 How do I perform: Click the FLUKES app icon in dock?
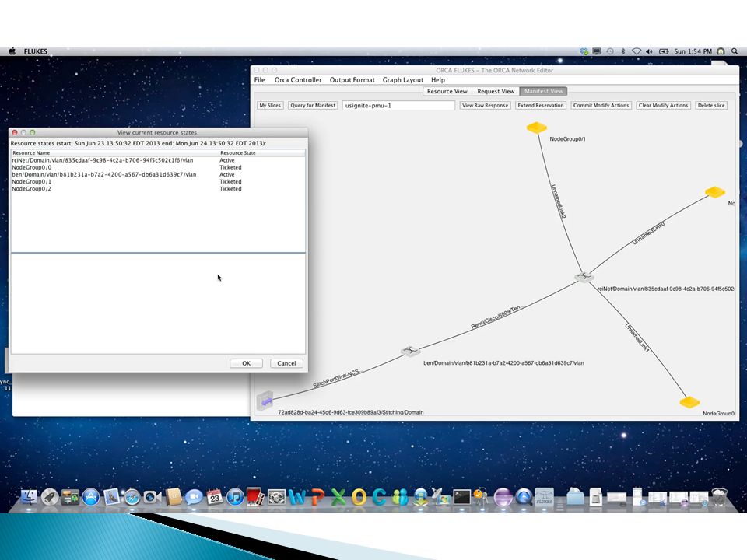coord(544,497)
